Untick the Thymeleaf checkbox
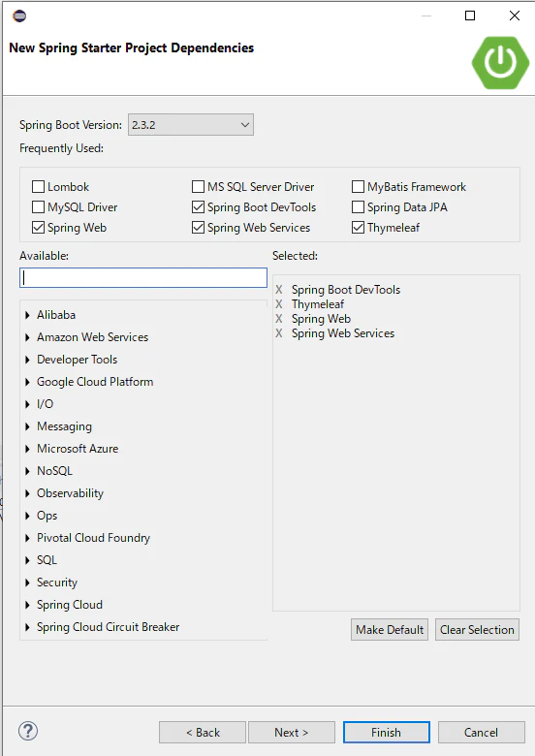The width and height of the screenshot is (535, 756). (x=358, y=227)
